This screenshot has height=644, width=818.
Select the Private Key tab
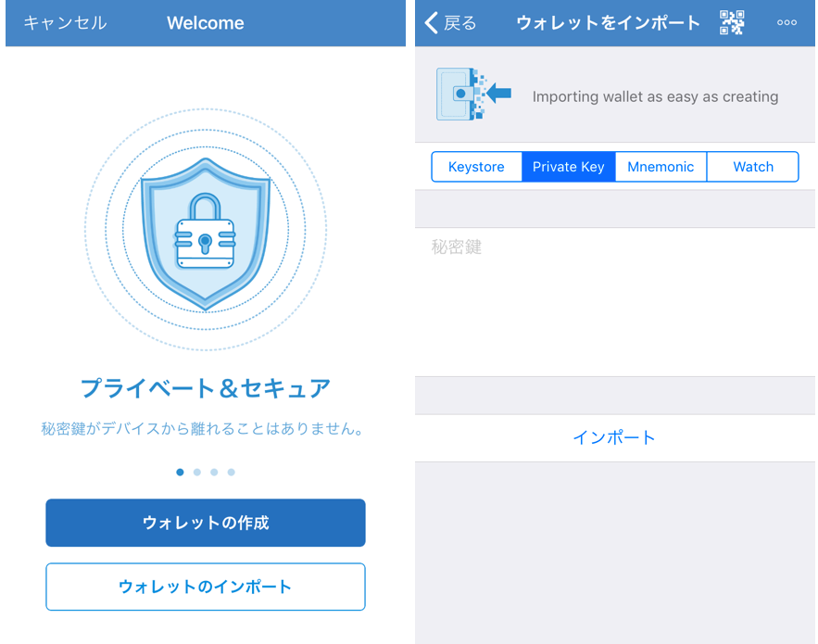tap(569, 167)
